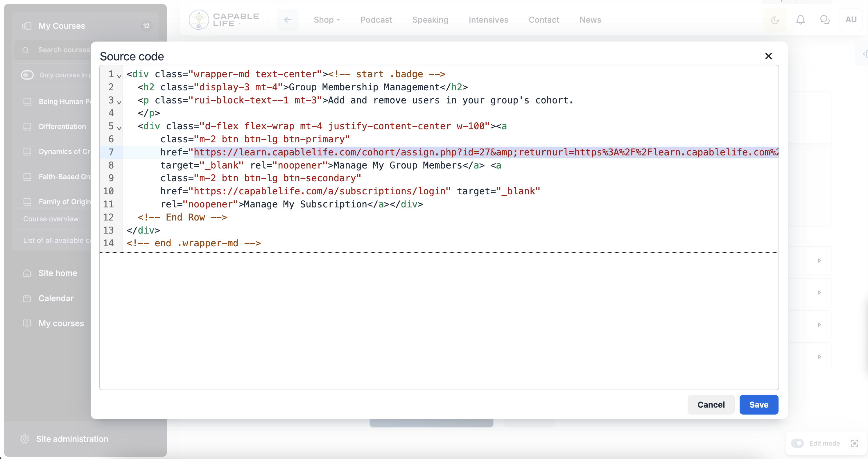Save the source code changes
The image size is (868, 459).
pos(758,404)
